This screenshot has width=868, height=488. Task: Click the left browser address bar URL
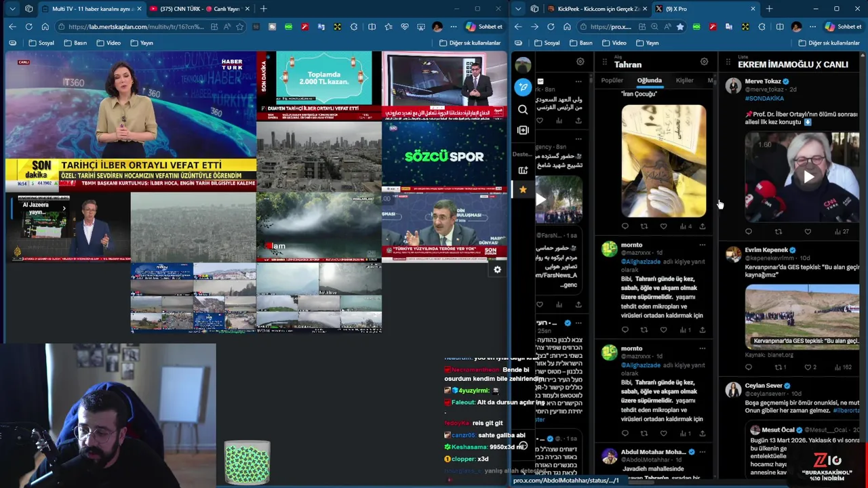[136, 26]
